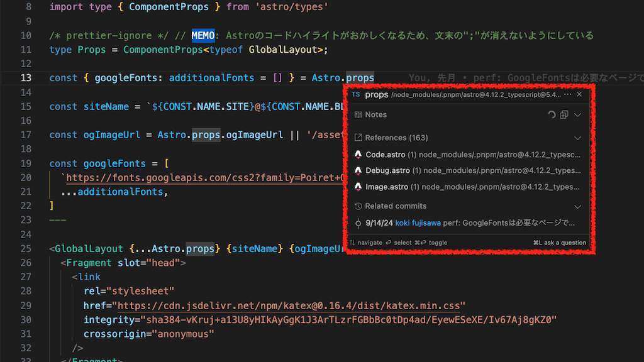Open the three-dot more options menu

tap(568, 94)
